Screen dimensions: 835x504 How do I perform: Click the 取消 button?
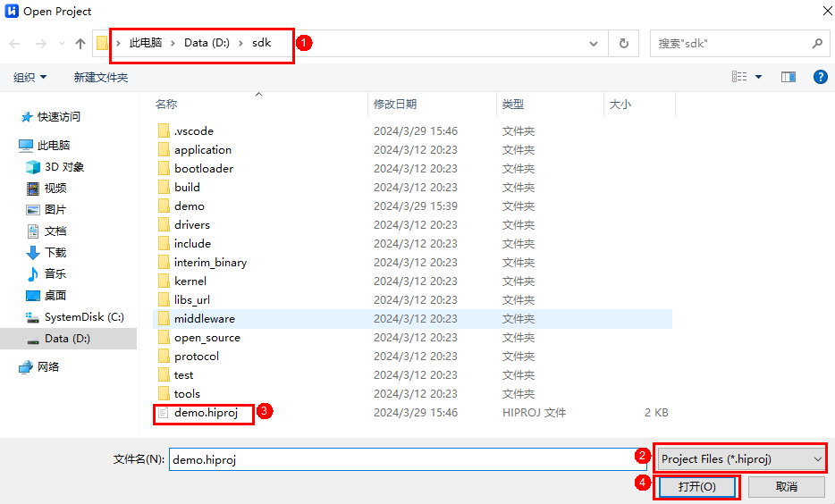click(x=786, y=487)
